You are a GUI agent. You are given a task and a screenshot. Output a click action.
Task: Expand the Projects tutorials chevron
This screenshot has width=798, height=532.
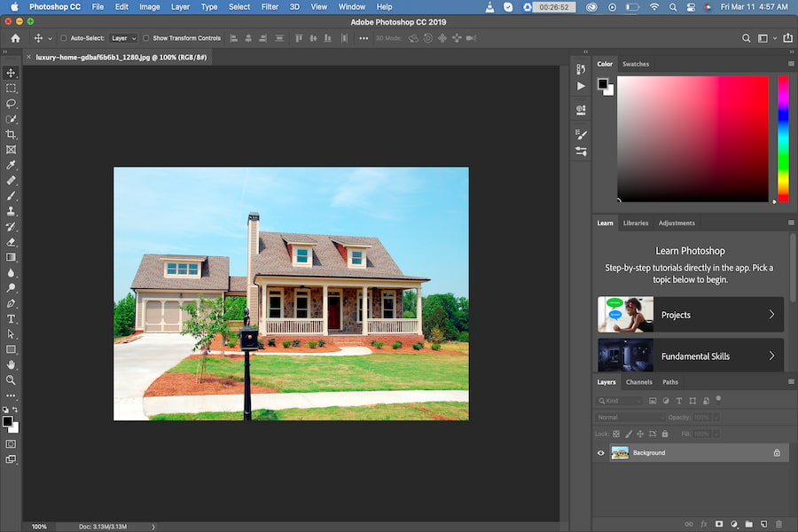(x=771, y=315)
